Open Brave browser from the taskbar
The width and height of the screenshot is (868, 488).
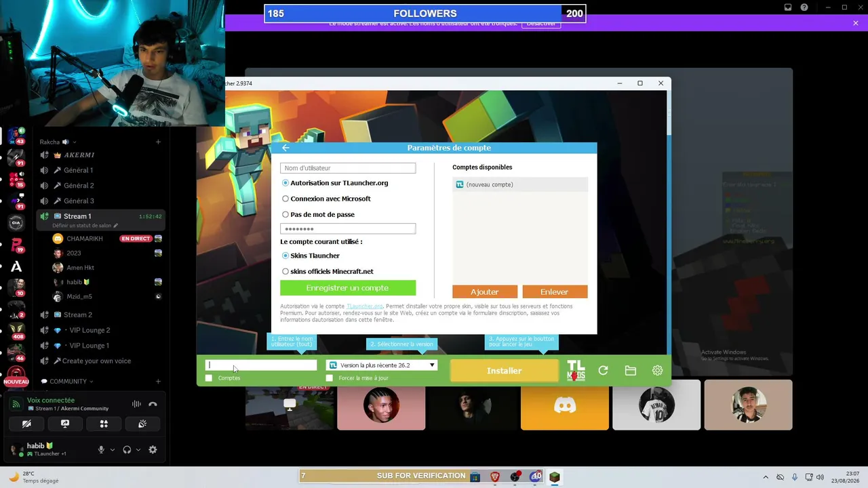[x=494, y=477]
